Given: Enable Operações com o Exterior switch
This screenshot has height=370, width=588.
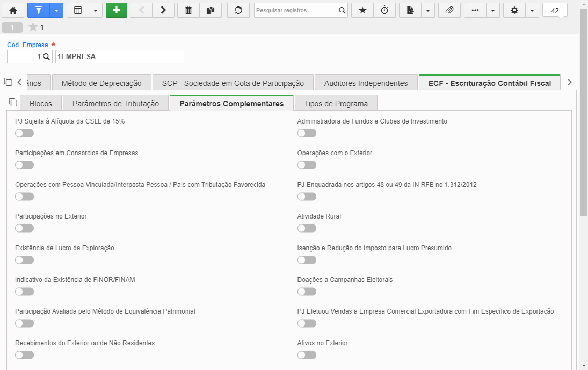Looking at the screenshot, I should [x=307, y=165].
